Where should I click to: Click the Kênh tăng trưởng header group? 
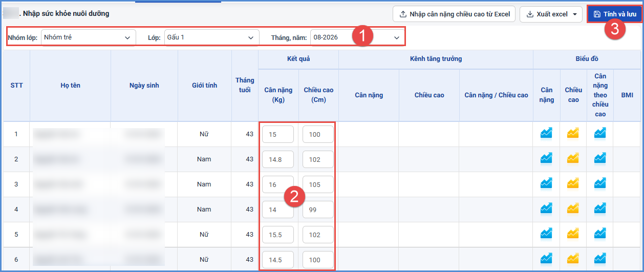point(436,59)
